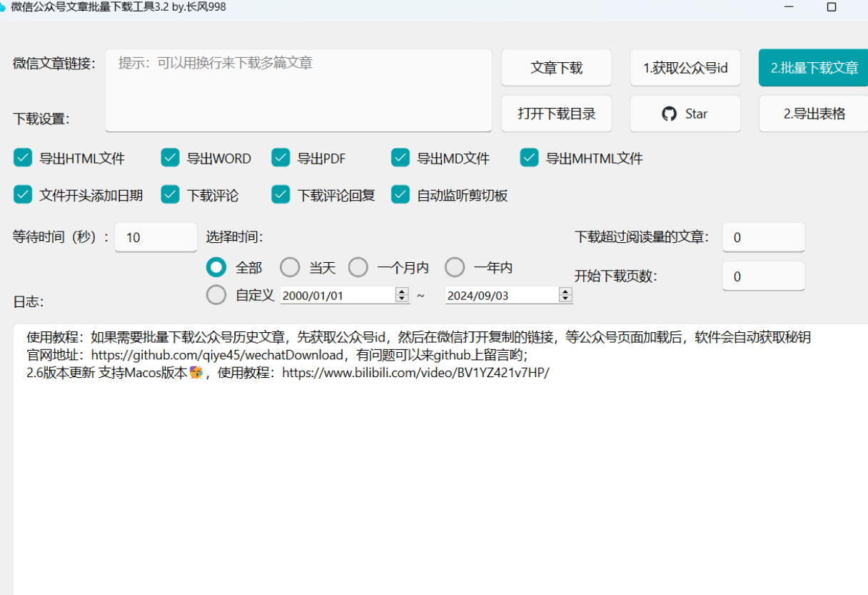Select the 全部 time radio button
868x595 pixels.
tap(216, 267)
